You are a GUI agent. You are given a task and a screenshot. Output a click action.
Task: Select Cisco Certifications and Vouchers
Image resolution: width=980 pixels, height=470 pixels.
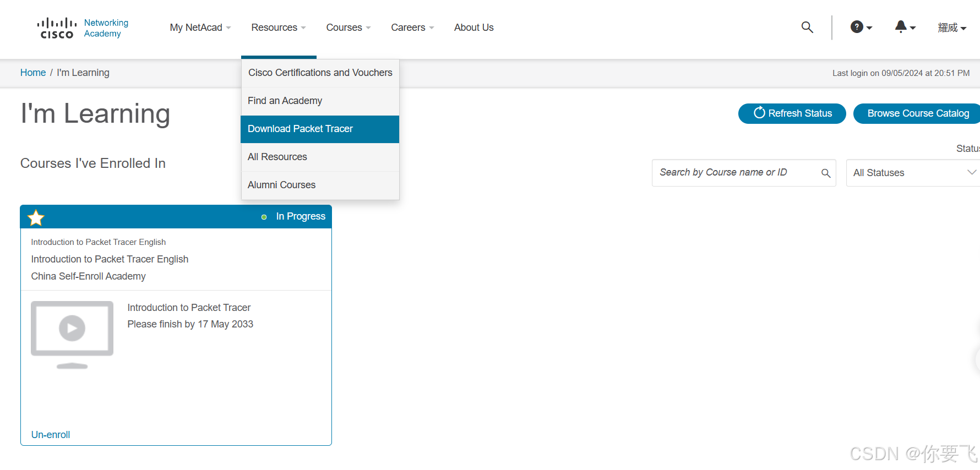tap(320, 73)
